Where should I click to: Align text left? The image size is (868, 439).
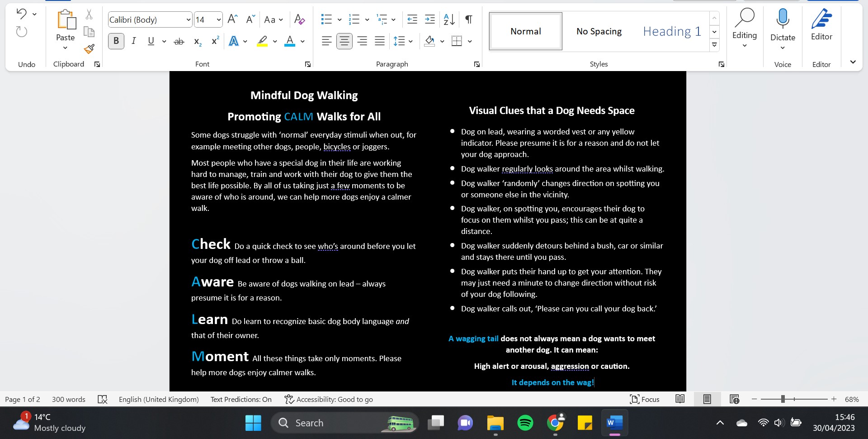(x=326, y=41)
